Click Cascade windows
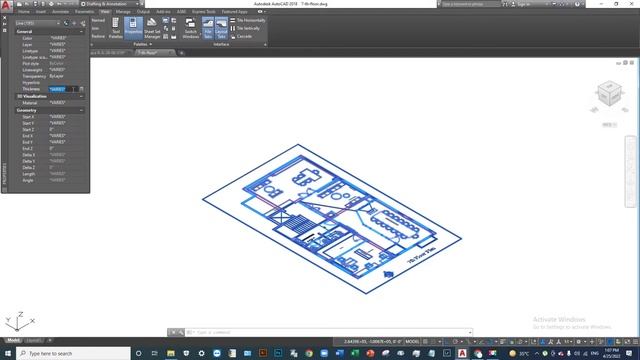 241,36
